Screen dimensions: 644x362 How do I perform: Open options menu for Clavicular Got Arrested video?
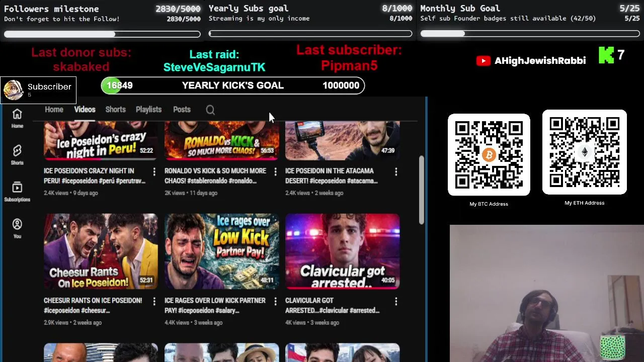point(395,301)
